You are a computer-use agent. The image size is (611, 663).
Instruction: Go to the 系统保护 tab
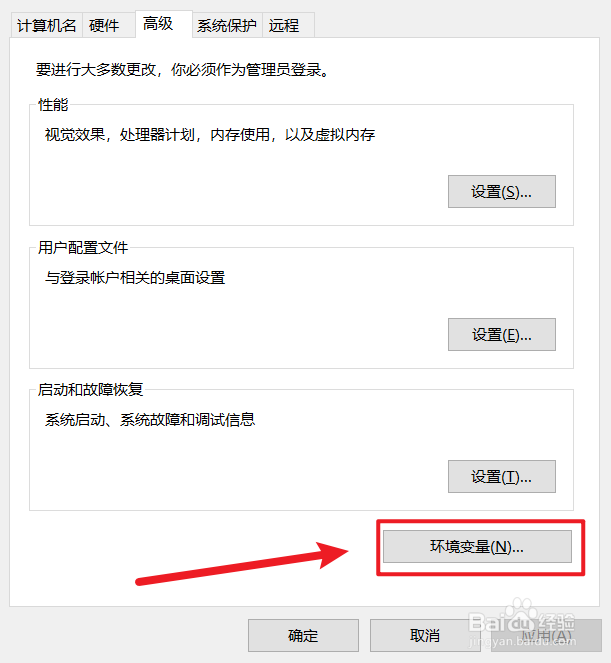coord(227,26)
